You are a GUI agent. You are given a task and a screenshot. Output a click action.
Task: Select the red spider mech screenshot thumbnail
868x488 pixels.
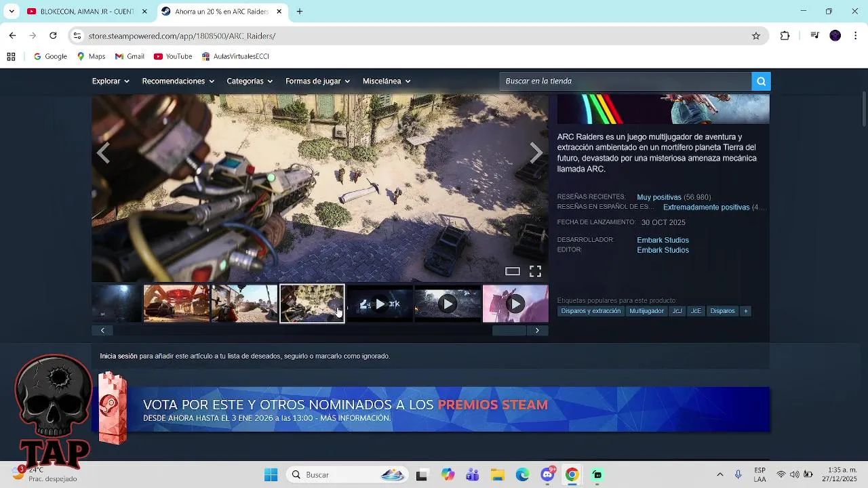pos(176,304)
